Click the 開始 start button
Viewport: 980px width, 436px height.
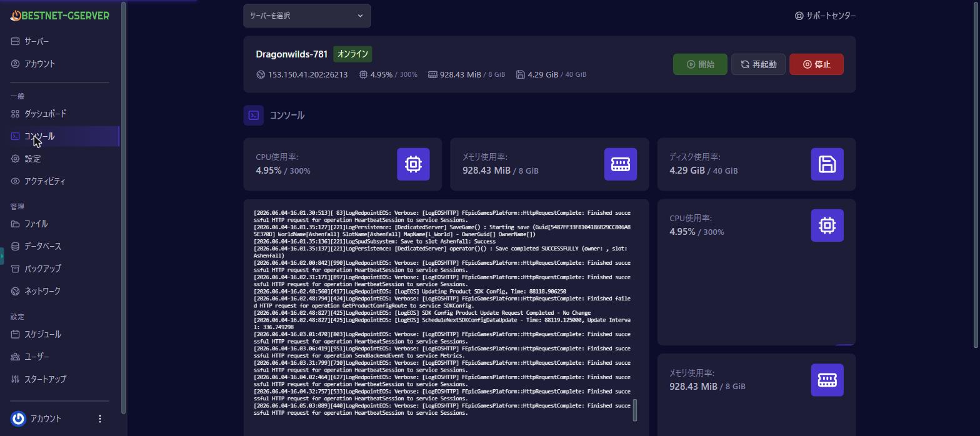tap(700, 64)
